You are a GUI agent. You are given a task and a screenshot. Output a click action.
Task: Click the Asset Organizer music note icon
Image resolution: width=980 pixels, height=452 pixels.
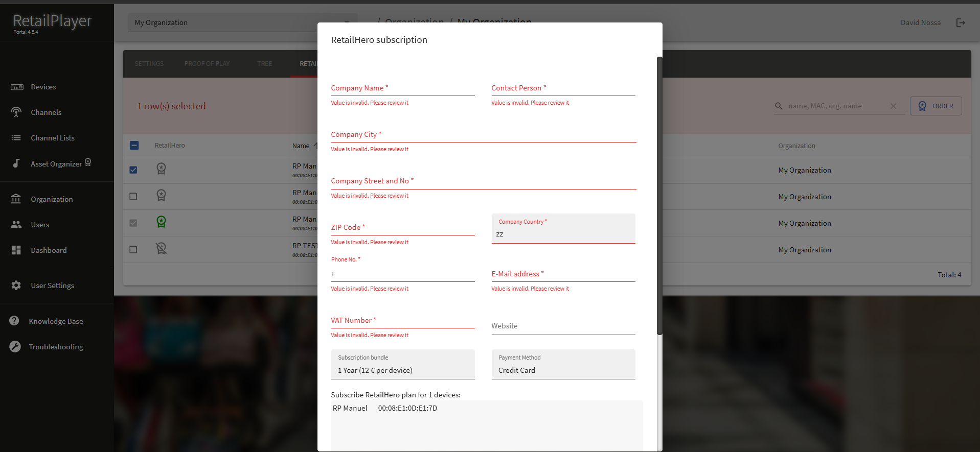[16, 163]
